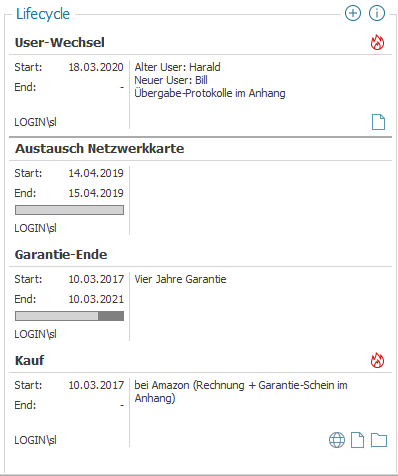Click the Austausch Netzwerkkarte progress bar
This screenshot has width=398, height=476.
pos(69,210)
